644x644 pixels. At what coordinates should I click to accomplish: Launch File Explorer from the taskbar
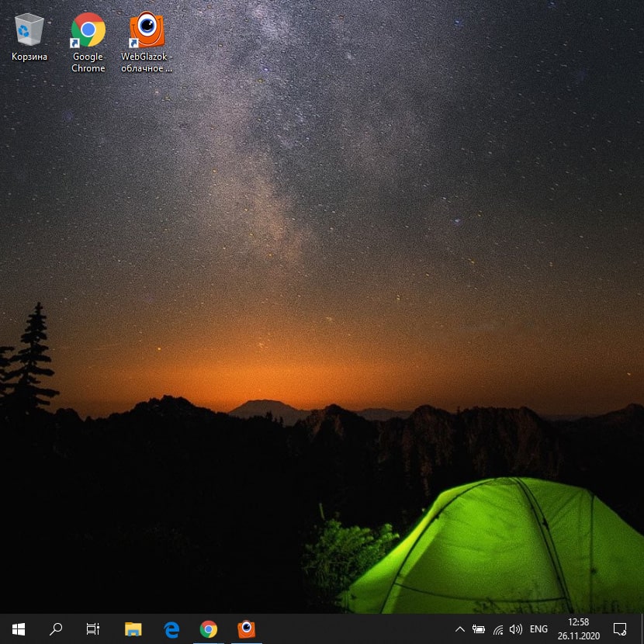click(133, 628)
